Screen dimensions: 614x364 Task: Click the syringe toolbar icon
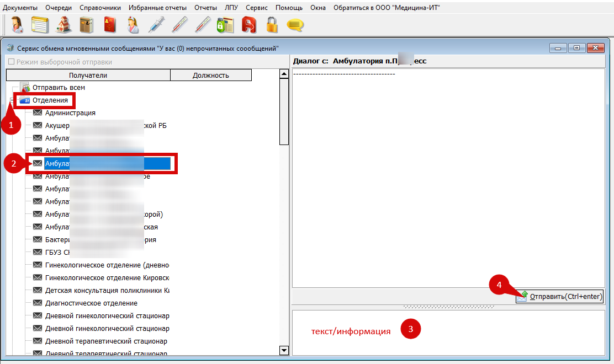point(156,25)
